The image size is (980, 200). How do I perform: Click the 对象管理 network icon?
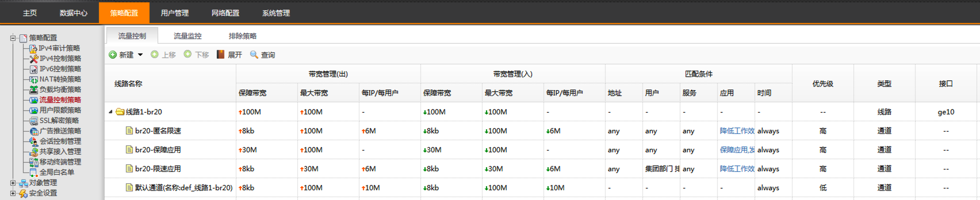coord(24,183)
